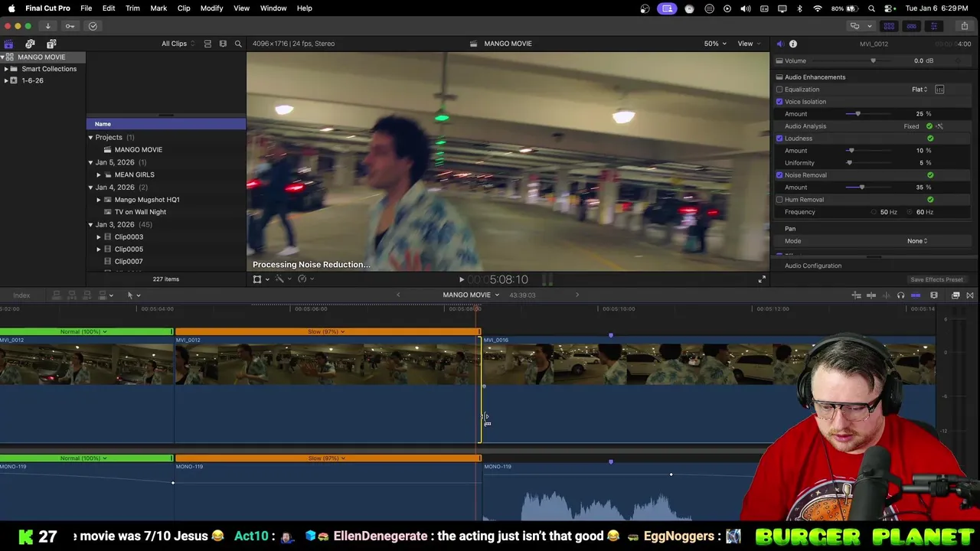Select the 50 Hz frequency radio button
Screen dimensions: 980x551
tap(874, 212)
